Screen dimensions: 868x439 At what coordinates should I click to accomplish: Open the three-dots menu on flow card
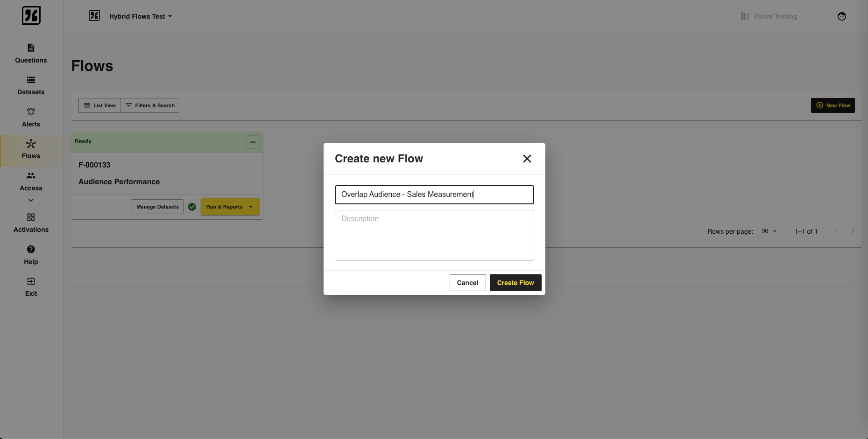253,142
